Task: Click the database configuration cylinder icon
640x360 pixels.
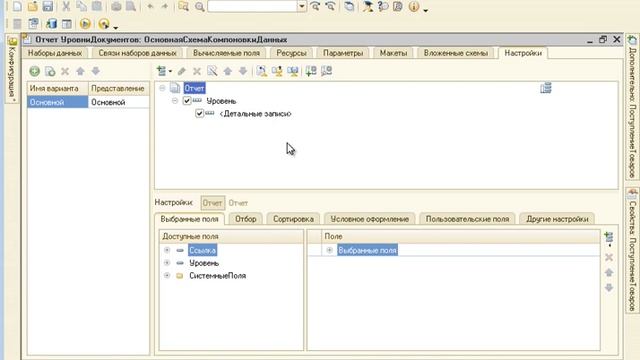Action: [x=51, y=24]
